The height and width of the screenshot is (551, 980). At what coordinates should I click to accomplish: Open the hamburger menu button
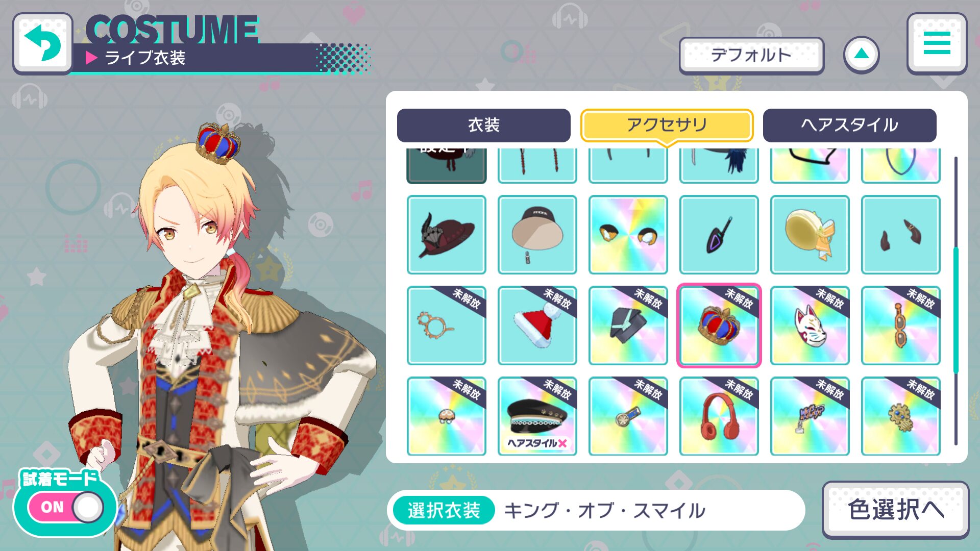coord(937,43)
